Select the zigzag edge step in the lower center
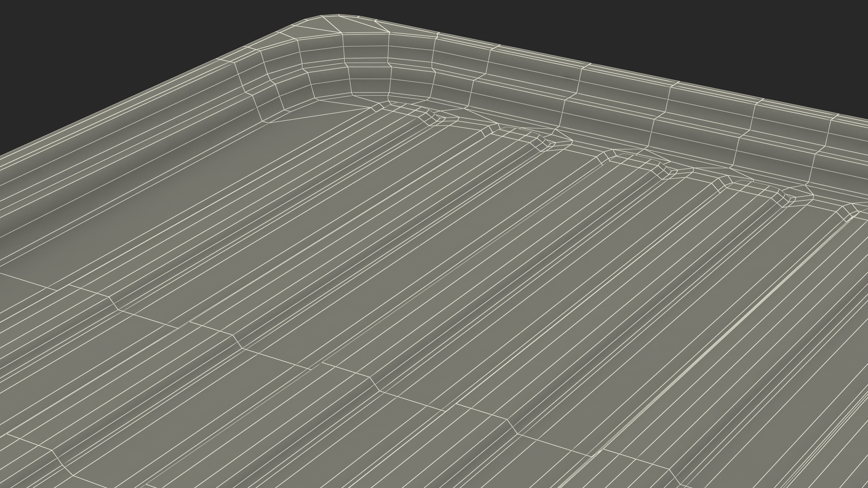Screen dimensions: 868x488 [374, 385]
